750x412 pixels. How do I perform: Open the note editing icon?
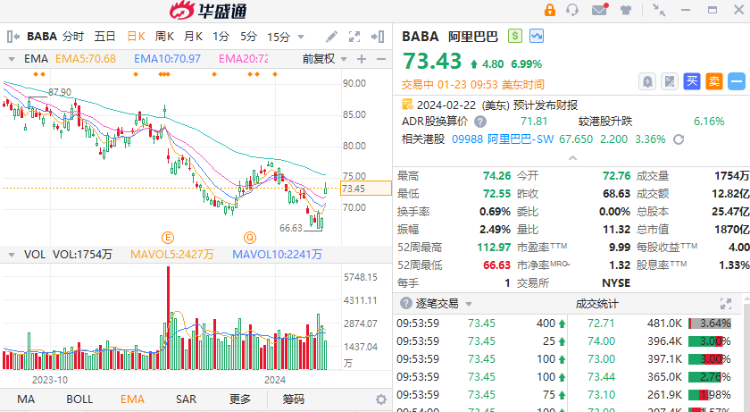pyautogui.click(x=669, y=81)
